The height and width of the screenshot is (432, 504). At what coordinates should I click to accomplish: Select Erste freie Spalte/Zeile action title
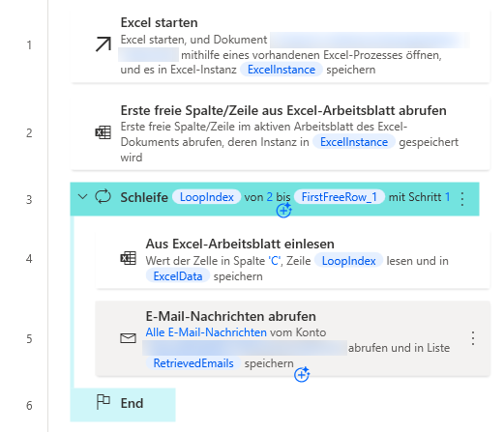pos(283,110)
